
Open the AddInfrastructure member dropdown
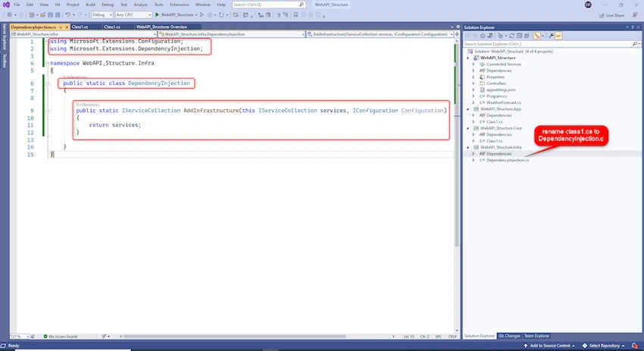380,34
